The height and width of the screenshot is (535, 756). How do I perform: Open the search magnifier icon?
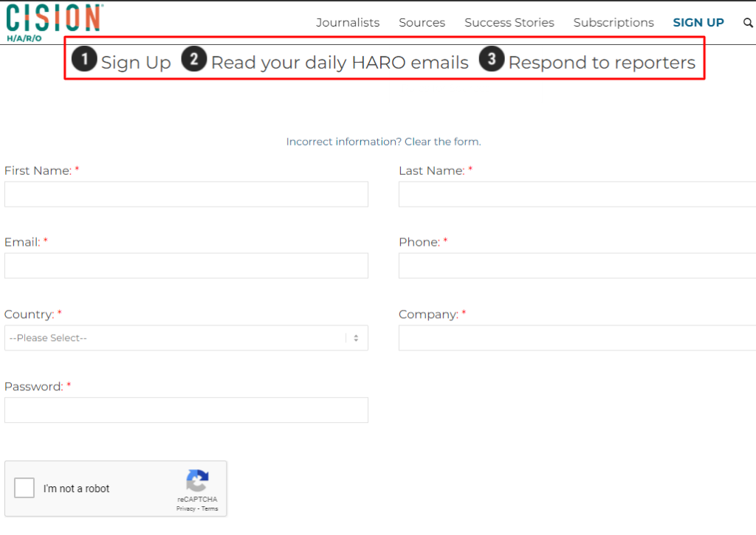(x=748, y=23)
